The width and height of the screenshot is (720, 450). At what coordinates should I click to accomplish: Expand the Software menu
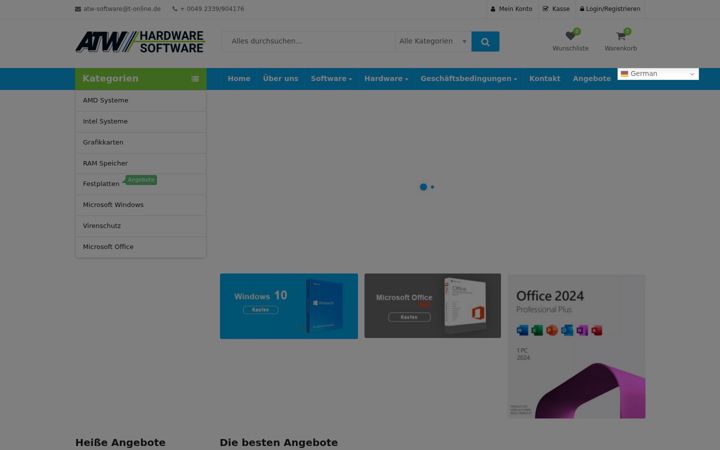[x=331, y=79]
